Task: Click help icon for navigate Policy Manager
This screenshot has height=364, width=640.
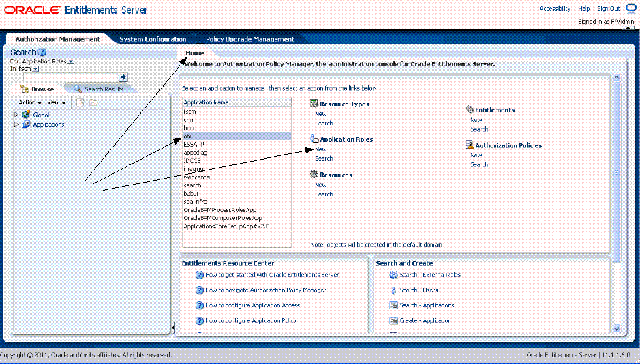Action: (x=200, y=290)
